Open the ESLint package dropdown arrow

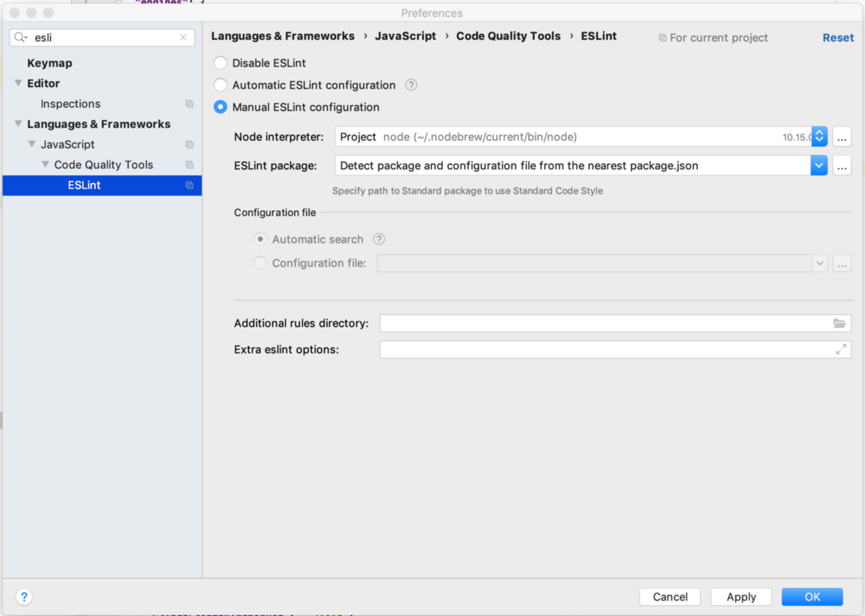coord(819,166)
